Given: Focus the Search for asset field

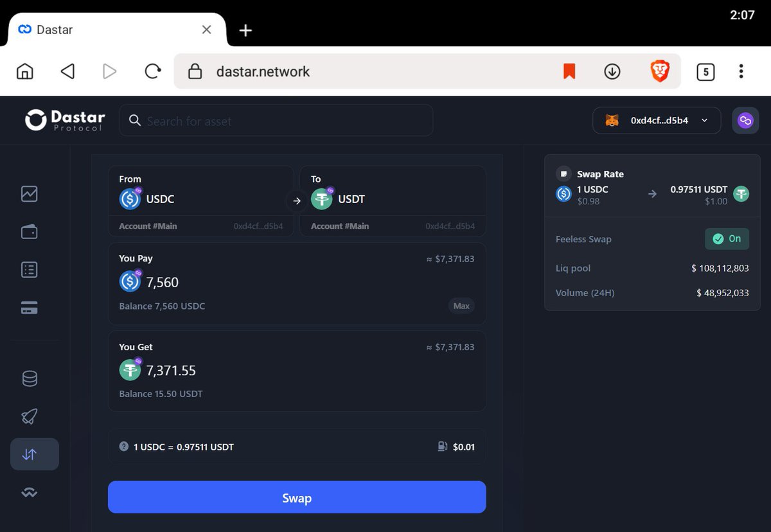Looking at the screenshot, I should pos(276,121).
